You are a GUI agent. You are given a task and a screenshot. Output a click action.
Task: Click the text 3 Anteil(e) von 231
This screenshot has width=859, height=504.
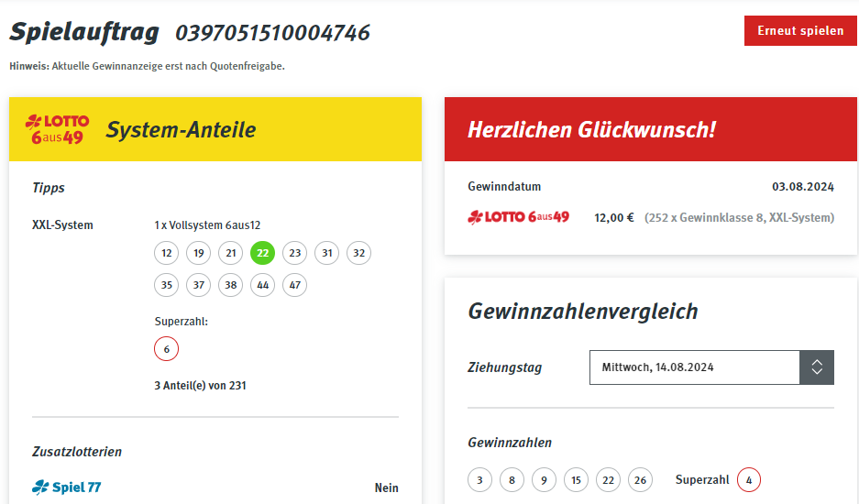[x=201, y=386]
